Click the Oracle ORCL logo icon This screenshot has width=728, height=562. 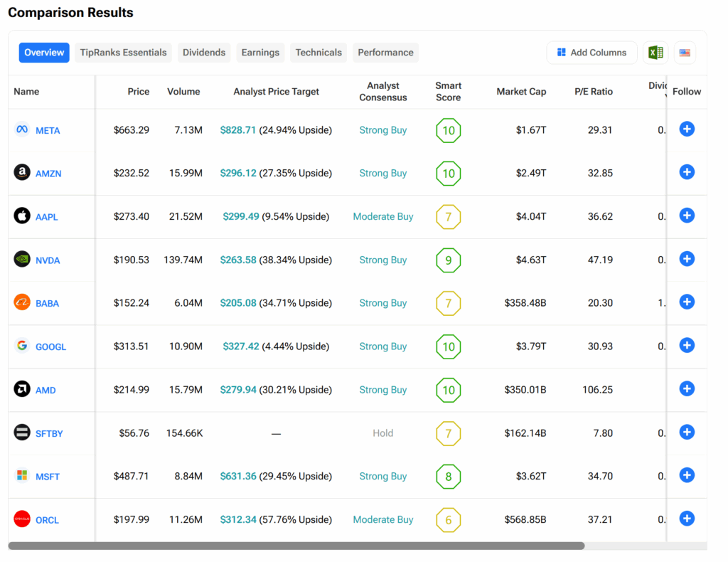click(22, 519)
